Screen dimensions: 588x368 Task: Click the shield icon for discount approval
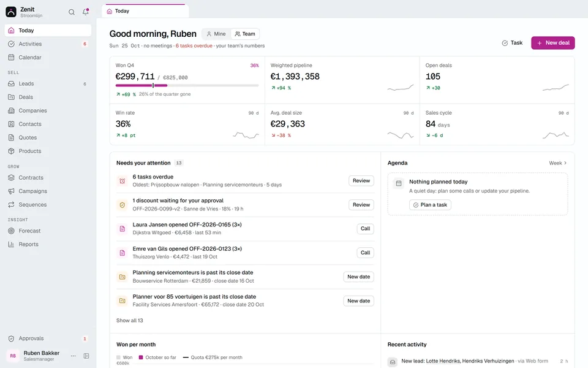[123, 205]
